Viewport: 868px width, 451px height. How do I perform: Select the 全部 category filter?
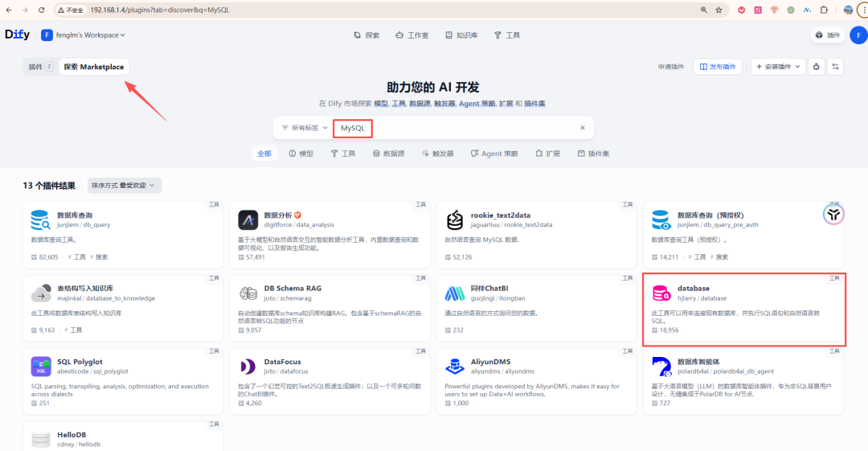(264, 154)
